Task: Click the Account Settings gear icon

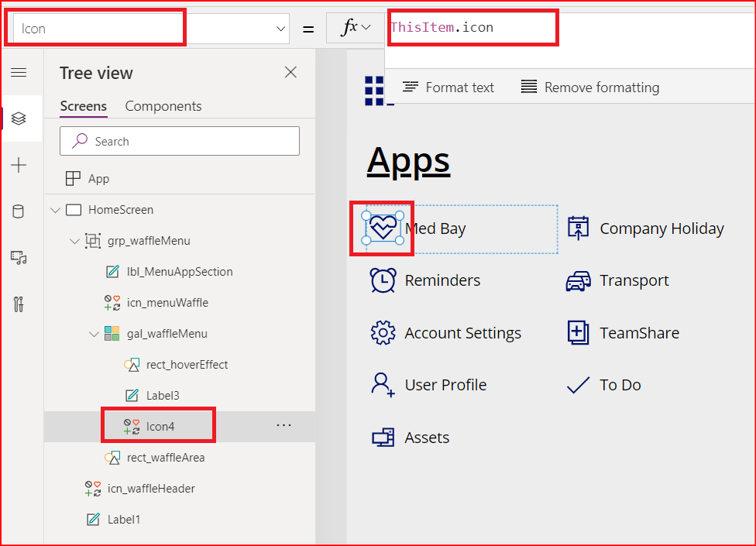Action: pyautogui.click(x=383, y=333)
